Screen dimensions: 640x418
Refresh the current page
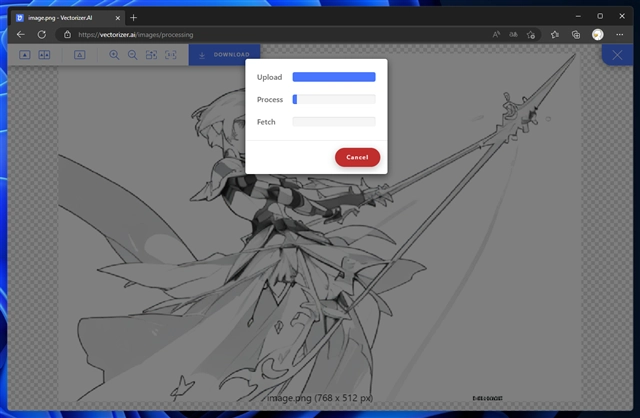tap(41, 34)
